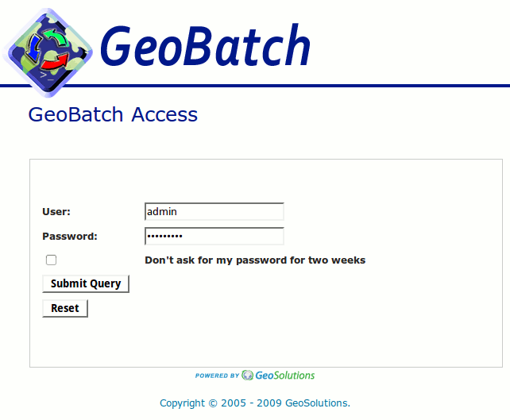Click the large GeoBatch title wordmark

point(205,45)
